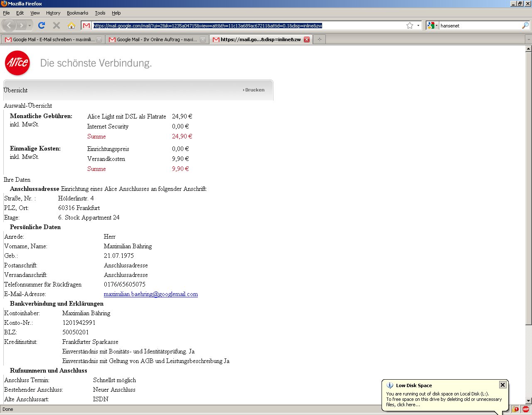This screenshot has width=532, height=415.
Task: Click the address Hölderlinstr. 4
Action: [76, 198]
